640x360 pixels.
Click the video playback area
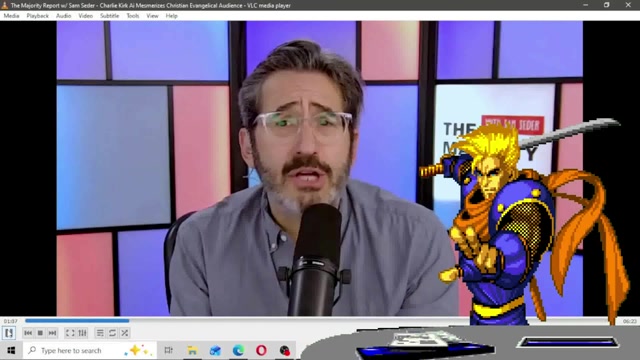click(320, 168)
